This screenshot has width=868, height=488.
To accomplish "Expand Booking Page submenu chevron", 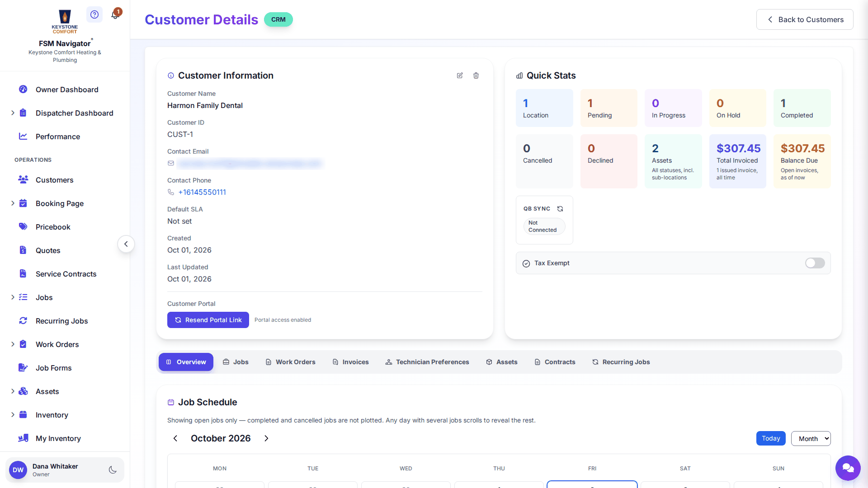I will tap(13, 203).
